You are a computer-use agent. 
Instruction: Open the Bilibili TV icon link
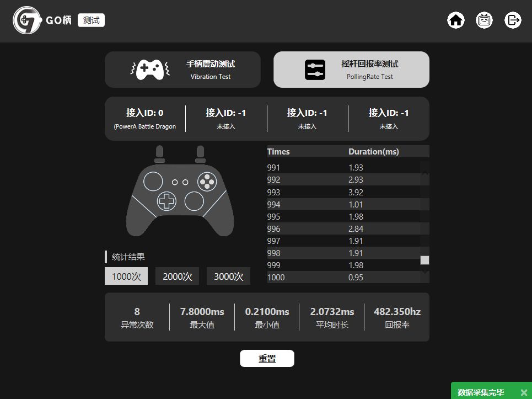(x=484, y=20)
